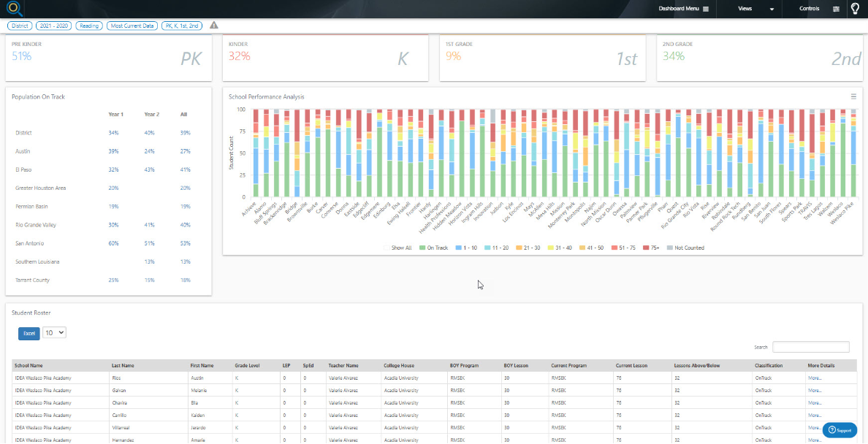The width and height of the screenshot is (868, 444).
Task: Enable the Show All legend checkbox
Action: (x=385, y=246)
